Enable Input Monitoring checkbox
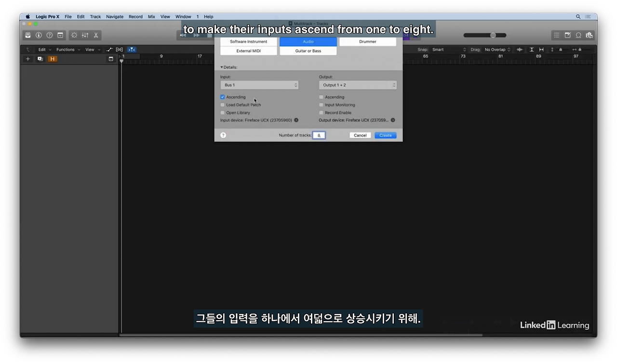The image size is (617, 364). tap(322, 105)
